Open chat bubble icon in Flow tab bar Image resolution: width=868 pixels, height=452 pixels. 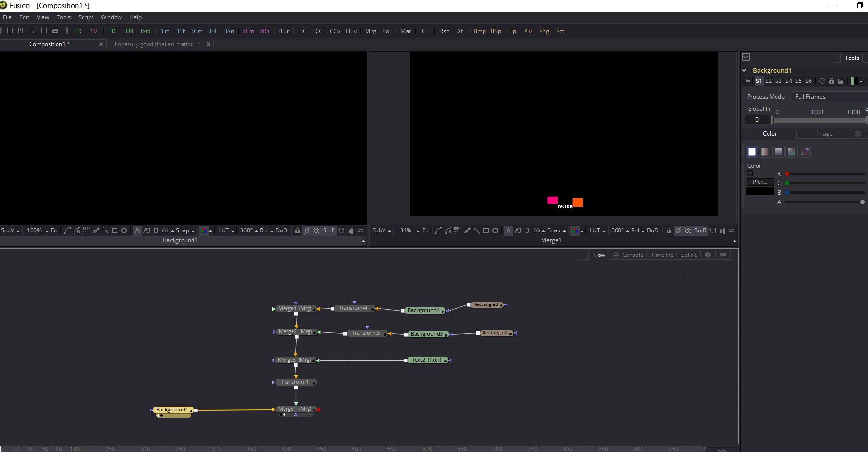pos(723,255)
